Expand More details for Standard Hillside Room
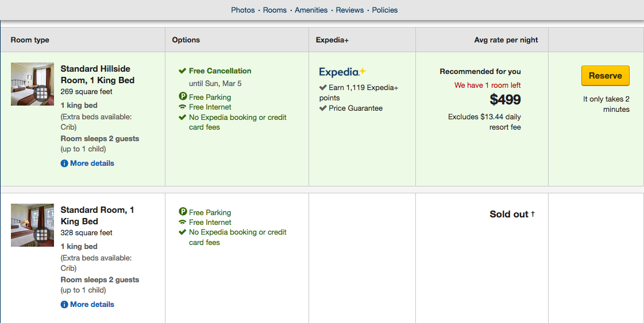644x323 pixels. pyautogui.click(x=92, y=164)
